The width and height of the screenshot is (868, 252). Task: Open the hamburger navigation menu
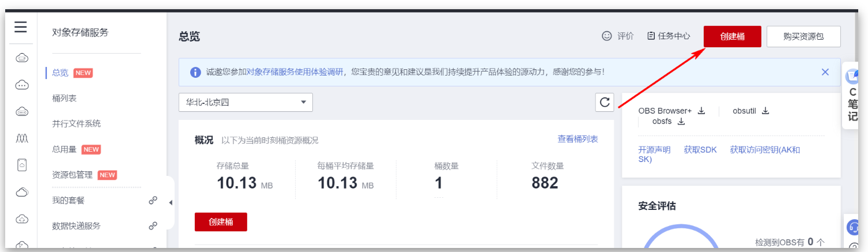click(x=21, y=28)
